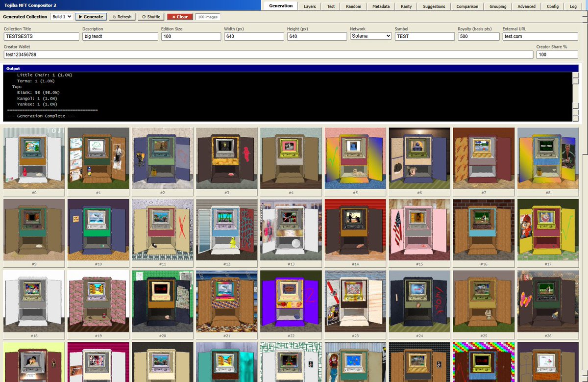This screenshot has height=382, width=588.
Task: Open the Grouping tab
Action: point(498,6)
